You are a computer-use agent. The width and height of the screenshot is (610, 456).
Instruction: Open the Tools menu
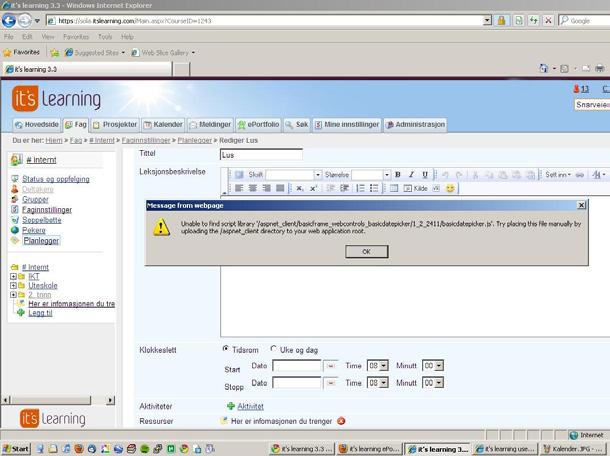(105, 37)
